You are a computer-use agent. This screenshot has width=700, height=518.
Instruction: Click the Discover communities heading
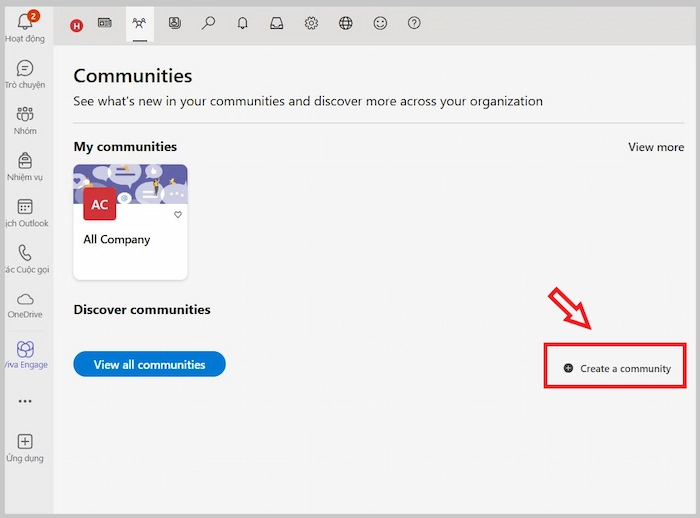(x=142, y=309)
